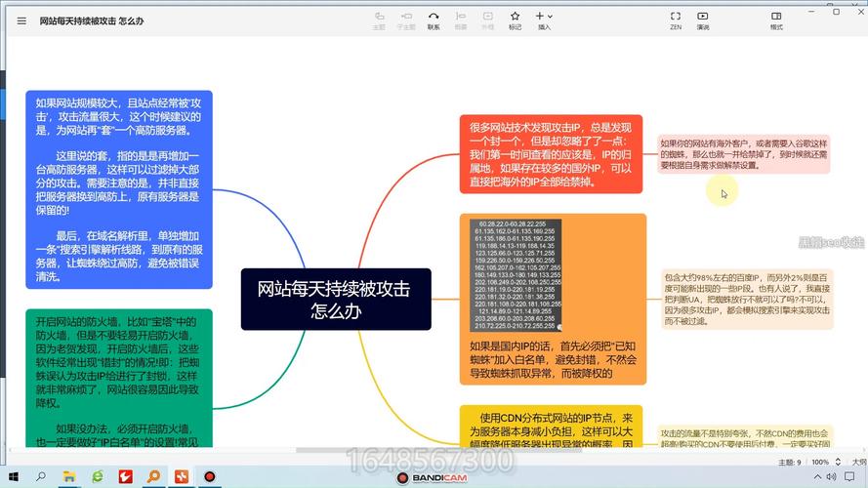Viewport: 868px width, 488px height.
Task: Select the blue topic about 高防服务器
Action: [x=119, y=189]
